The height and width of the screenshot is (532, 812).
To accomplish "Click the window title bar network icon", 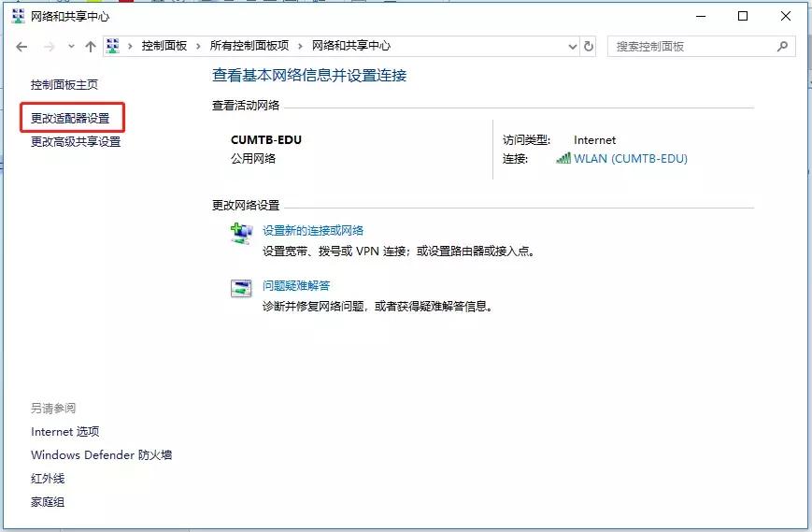I will (x=18, y=16).
